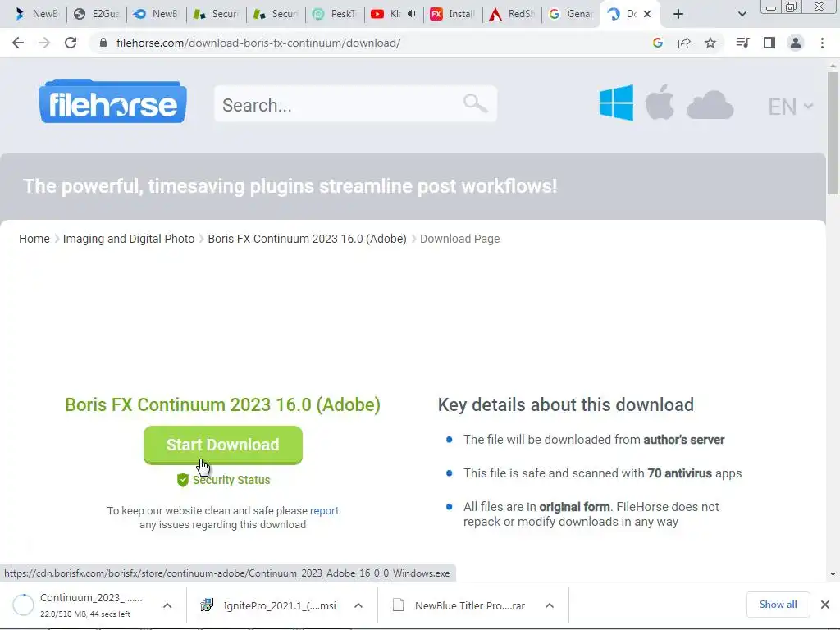
Task: Click the share page icon
Action: click(x=684, y=43)
